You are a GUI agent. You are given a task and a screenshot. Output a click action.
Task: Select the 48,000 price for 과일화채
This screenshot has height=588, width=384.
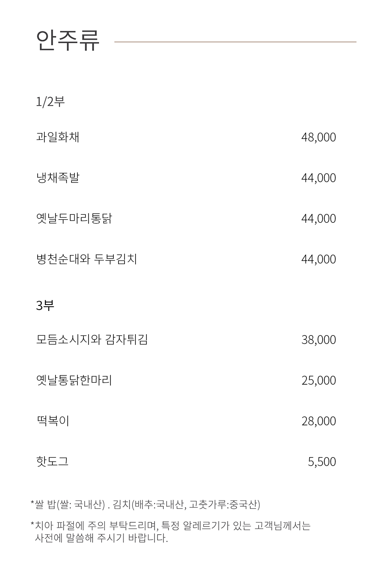tap(319, 137)
